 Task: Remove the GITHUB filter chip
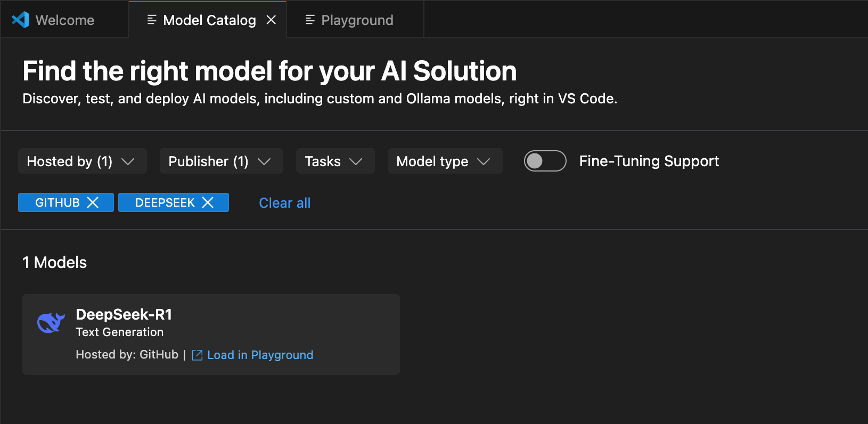coord(93,202)
